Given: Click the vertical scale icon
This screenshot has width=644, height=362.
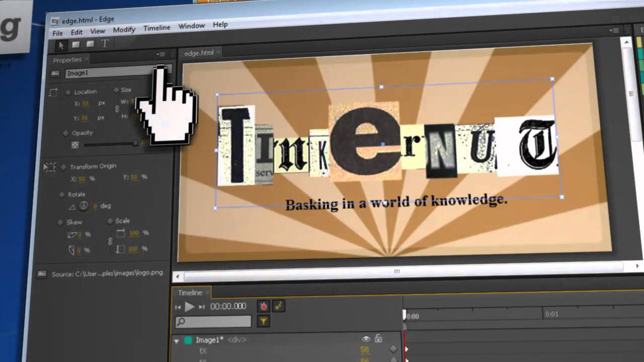Looking at the screenshot, I should (x=121, y=248).
